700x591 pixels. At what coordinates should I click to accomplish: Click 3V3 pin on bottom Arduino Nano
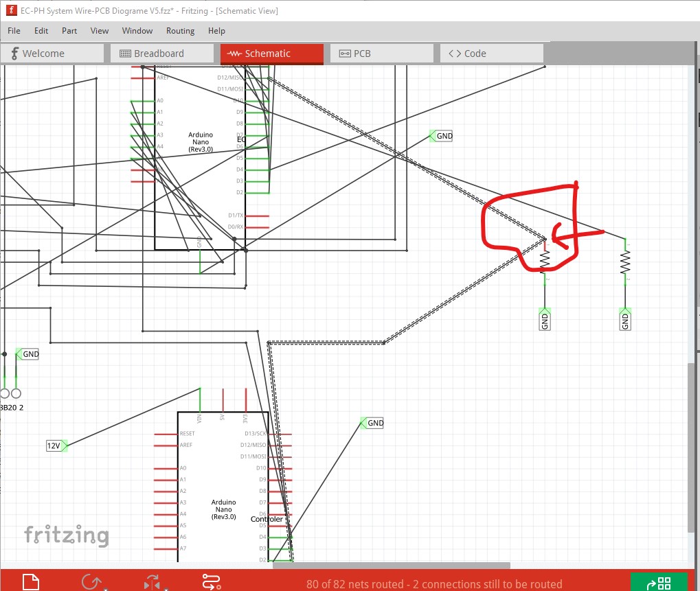click(246, 400)
